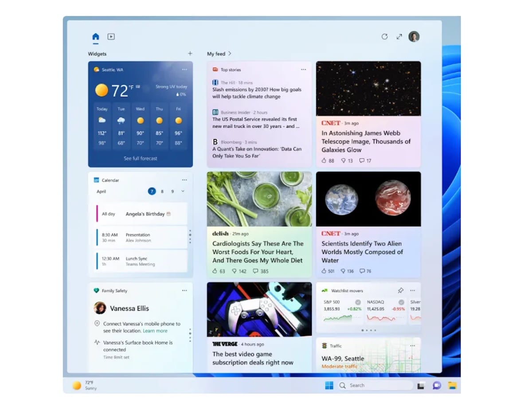
Task: Open weather widget more options
Action: (184, 70)
